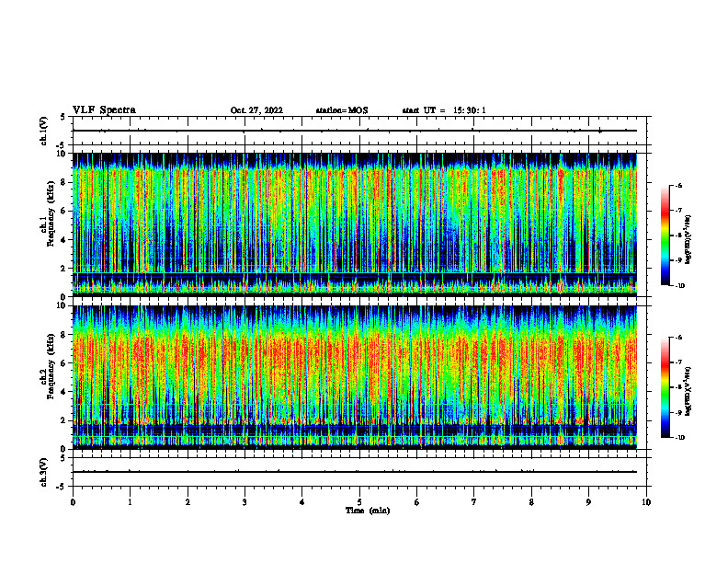Click the final time axis tick label "10"

click(x=646, y=502)
